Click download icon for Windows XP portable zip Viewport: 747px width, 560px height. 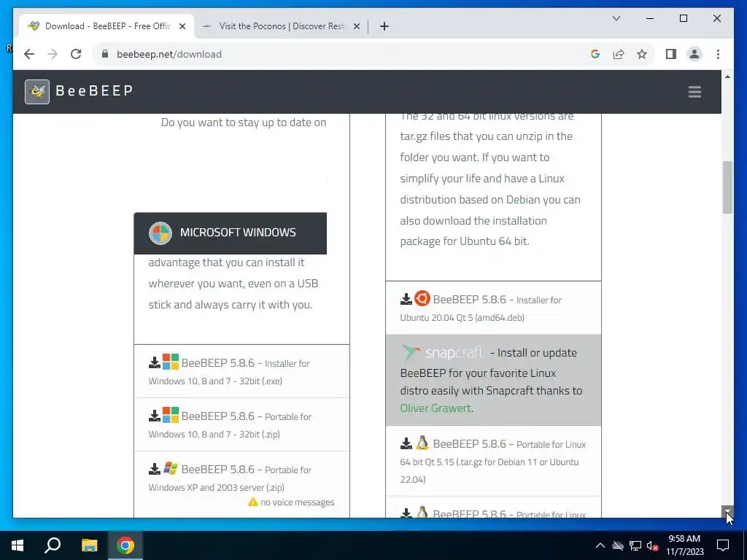(155, 470)
